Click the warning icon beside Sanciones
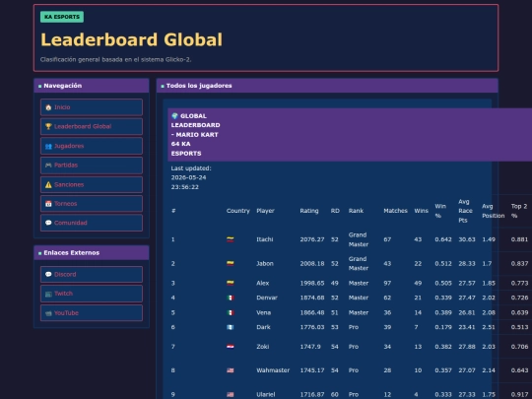Viewport: 532px width, 399px height. tap(48, 184)
